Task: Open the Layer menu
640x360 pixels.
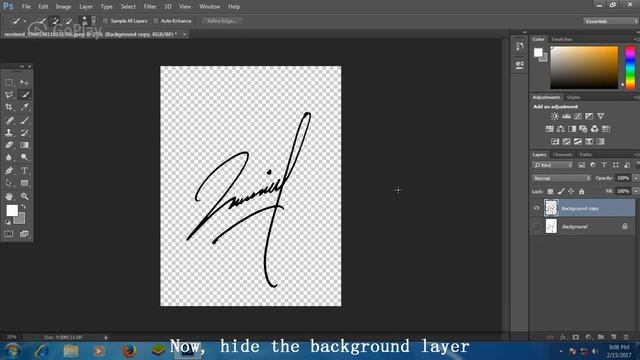Action: (x=86, y=7)
